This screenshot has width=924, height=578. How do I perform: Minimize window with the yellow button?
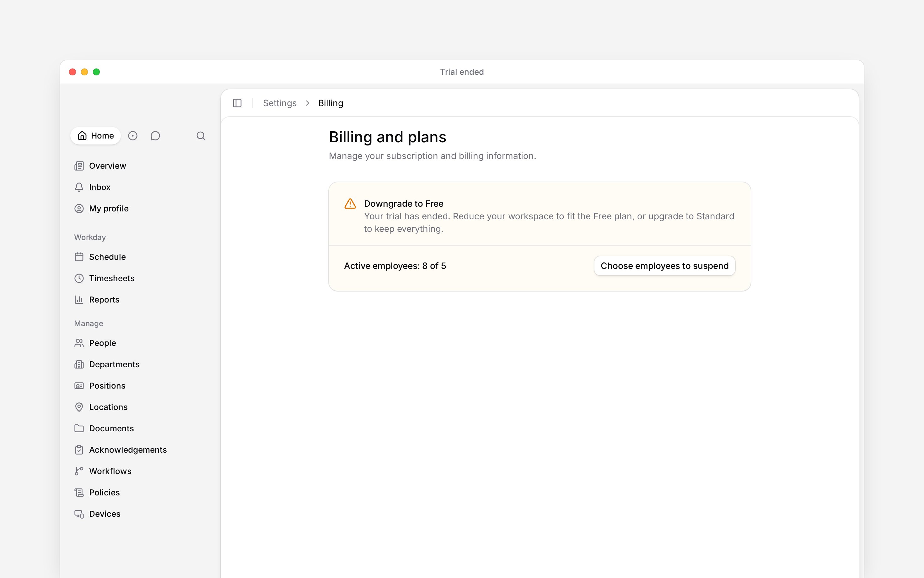pyautogui.click(x=84, y=72)
